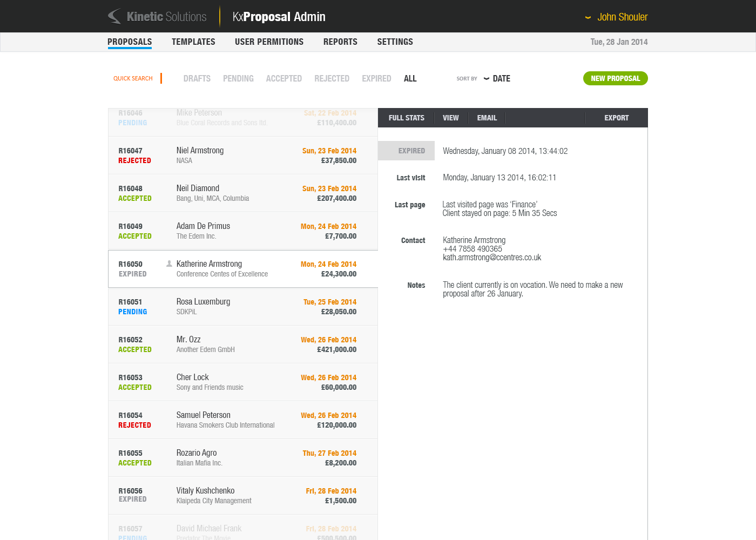
Task: Open the Settings tab
Action: click(395, 42)
